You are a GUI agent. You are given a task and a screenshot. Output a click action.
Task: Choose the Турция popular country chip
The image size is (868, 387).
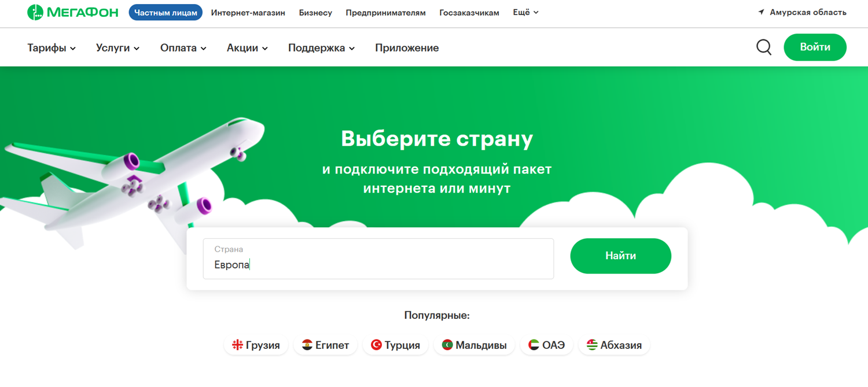coord(395,345)
